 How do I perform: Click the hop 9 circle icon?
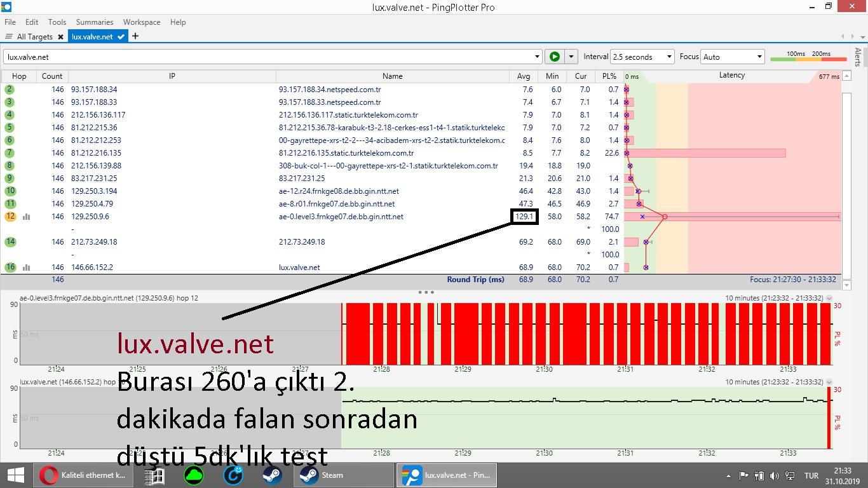10,179
